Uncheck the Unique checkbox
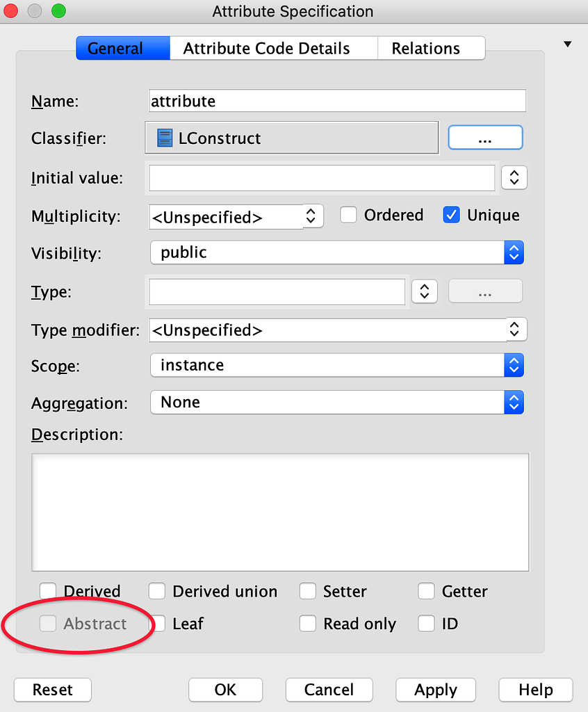This screenshot has height=712, width=588. tap(451, 215)
